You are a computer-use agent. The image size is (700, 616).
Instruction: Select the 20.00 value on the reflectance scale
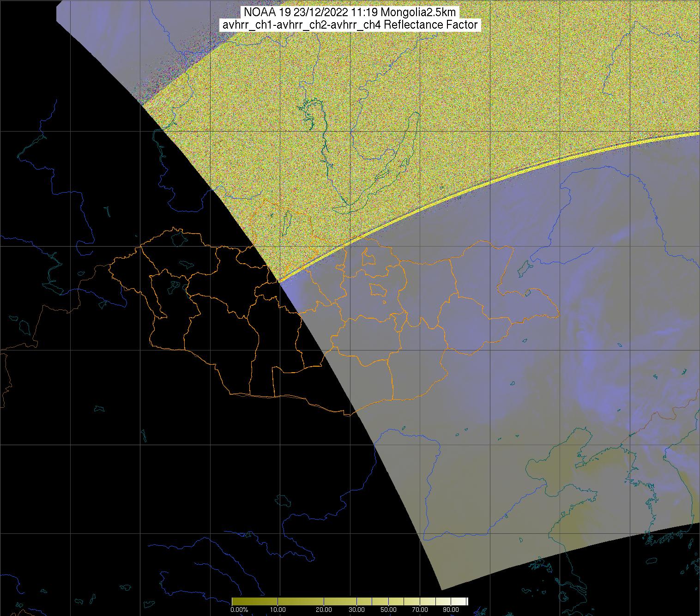click(323, 610)
